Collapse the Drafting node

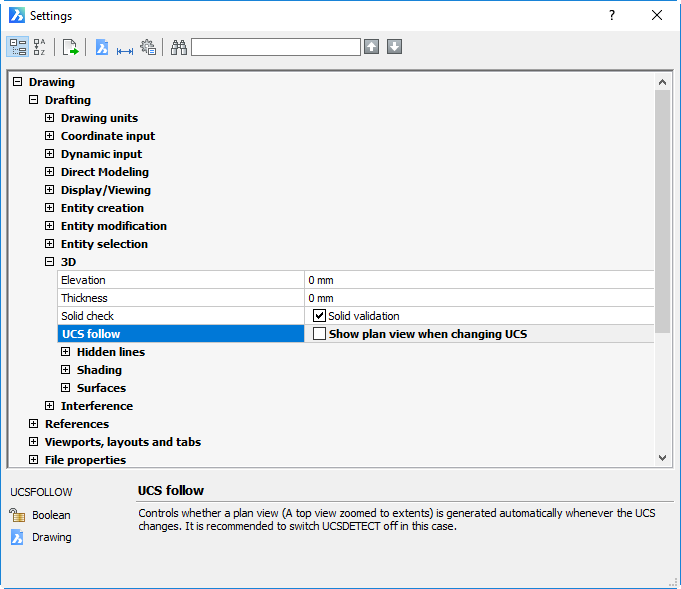33,100
